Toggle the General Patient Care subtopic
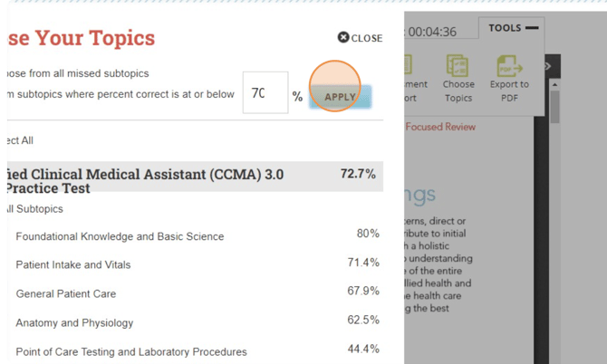607x364 pixels. [x=66, y=294]
